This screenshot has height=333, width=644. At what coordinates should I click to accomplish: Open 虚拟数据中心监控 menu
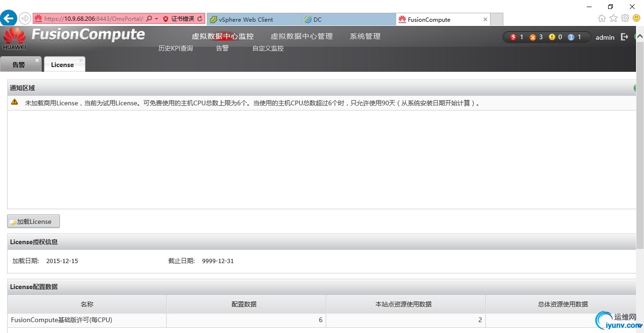pos(222,36)
